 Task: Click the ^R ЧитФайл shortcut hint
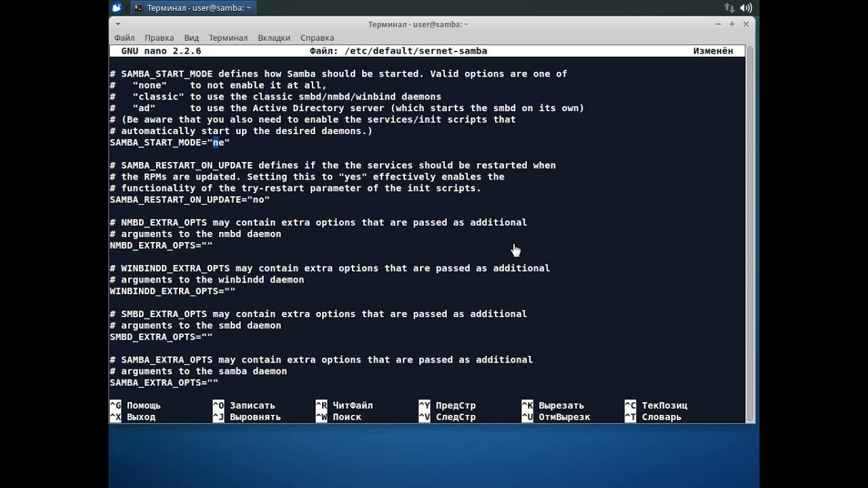(344, 406)
